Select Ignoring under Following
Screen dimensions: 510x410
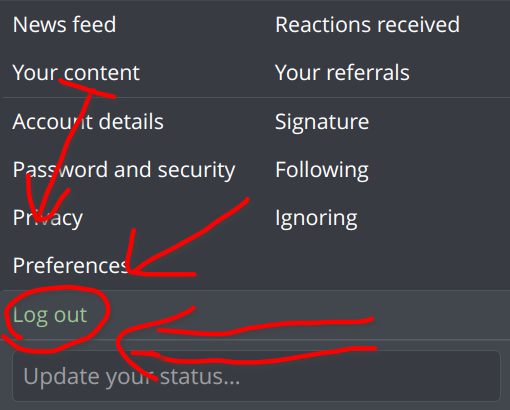[x=316, y=219]
